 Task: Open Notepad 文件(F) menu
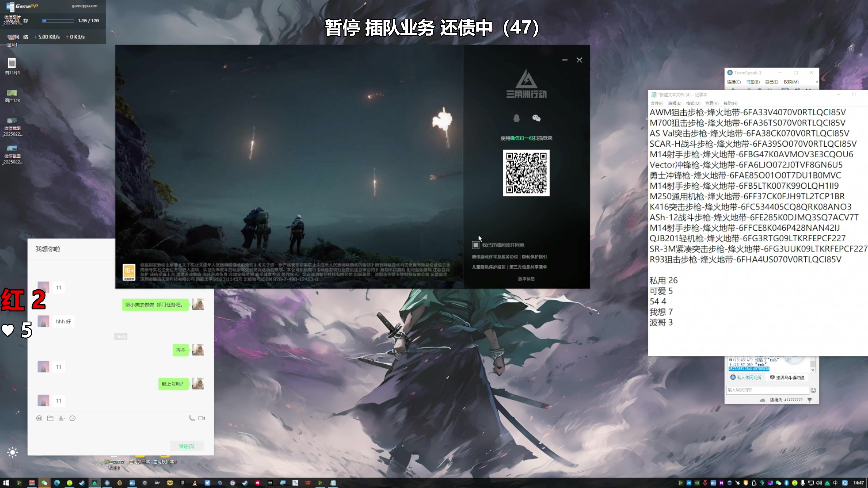click(657, 103)
